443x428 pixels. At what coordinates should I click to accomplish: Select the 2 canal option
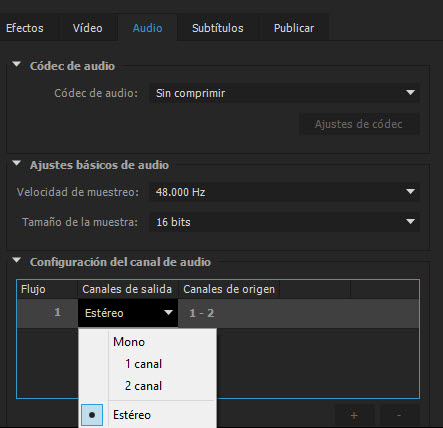143,386
